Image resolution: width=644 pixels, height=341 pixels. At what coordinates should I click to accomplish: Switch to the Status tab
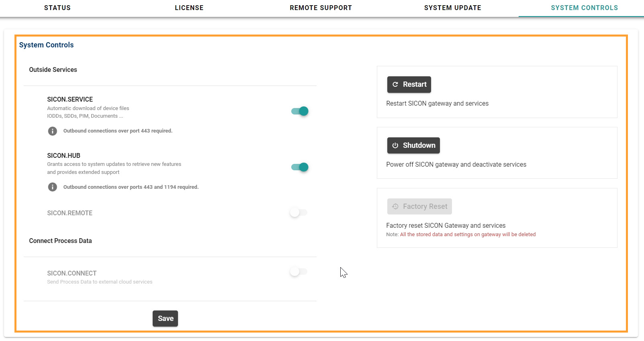57,8
